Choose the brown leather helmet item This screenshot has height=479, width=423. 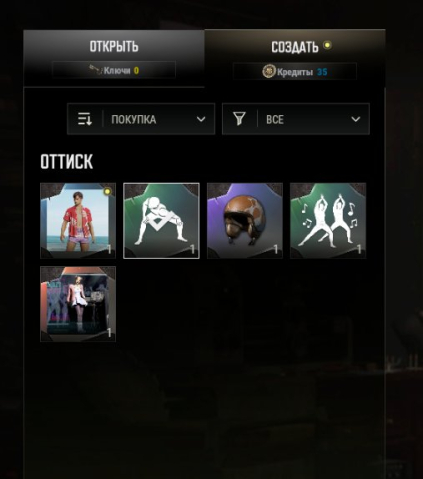pos(245,221)
